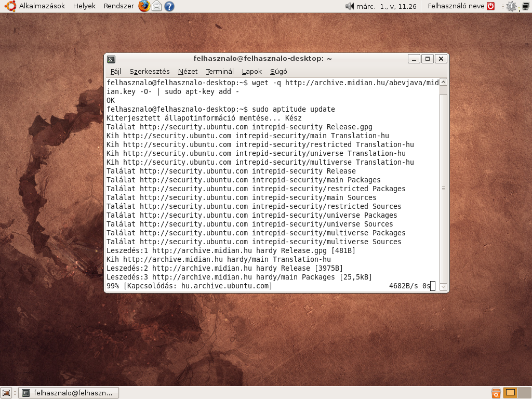This screenshot has height=399, width=532.
Task: Click the 'intrepid-security/universe Packages' line
Action: pyautogui.click(x=252, y=215)
